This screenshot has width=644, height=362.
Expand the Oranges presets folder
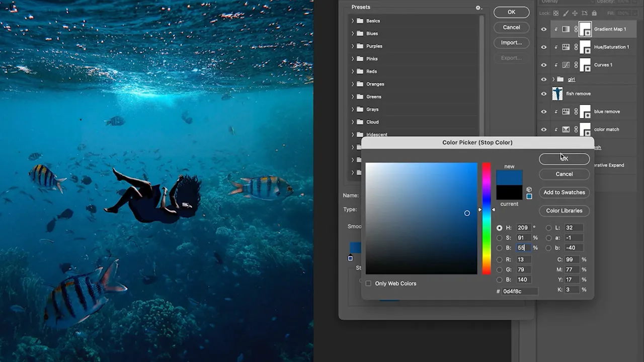point(353,84)
